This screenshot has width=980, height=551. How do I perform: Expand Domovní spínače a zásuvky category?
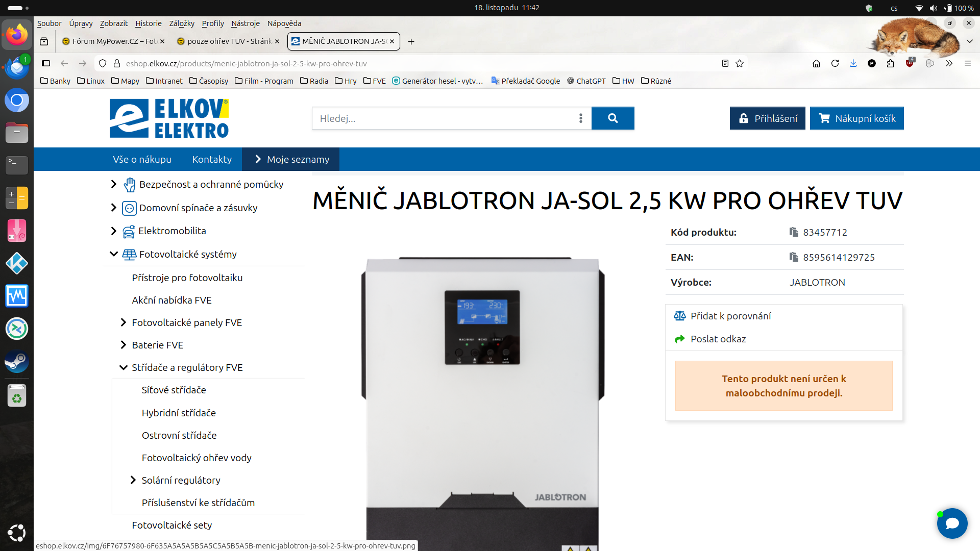click(114, 208)
